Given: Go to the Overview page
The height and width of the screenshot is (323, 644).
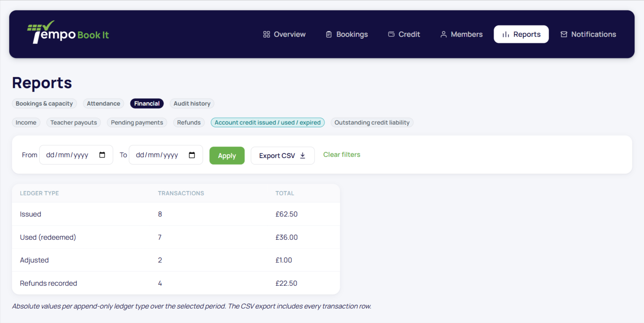Looking at the screenshot, I should tap(284, 34).
